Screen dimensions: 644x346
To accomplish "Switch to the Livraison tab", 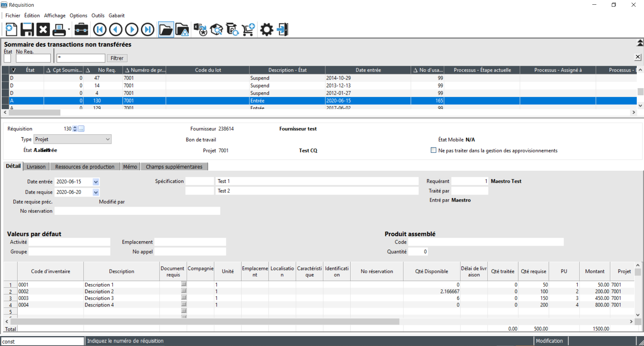I will point(36,167).
